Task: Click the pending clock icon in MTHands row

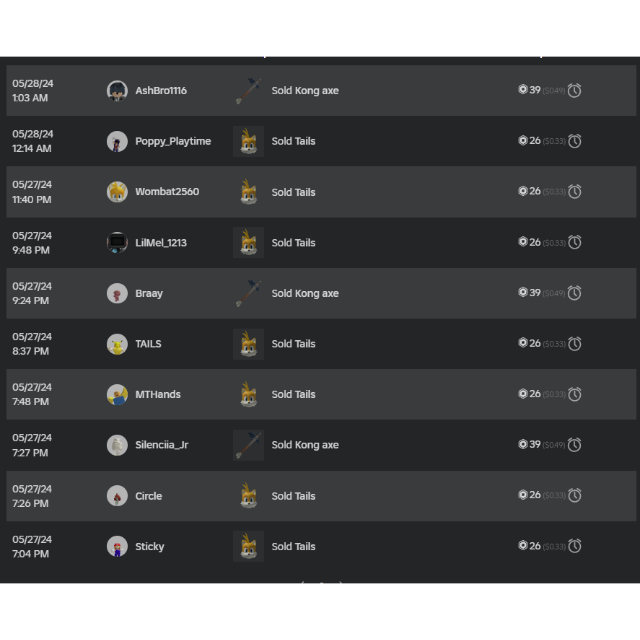Action: (x=575, y=394)
